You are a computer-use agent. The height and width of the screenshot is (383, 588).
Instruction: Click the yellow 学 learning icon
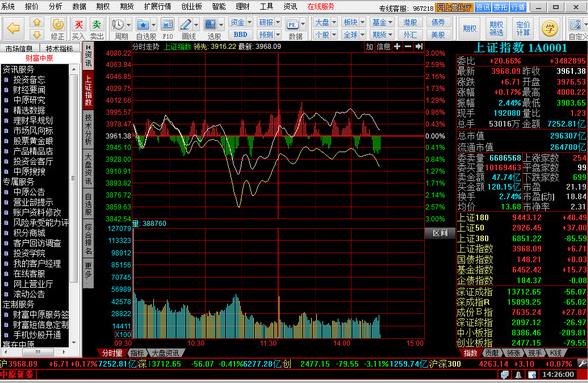click(x=550, y=29)
